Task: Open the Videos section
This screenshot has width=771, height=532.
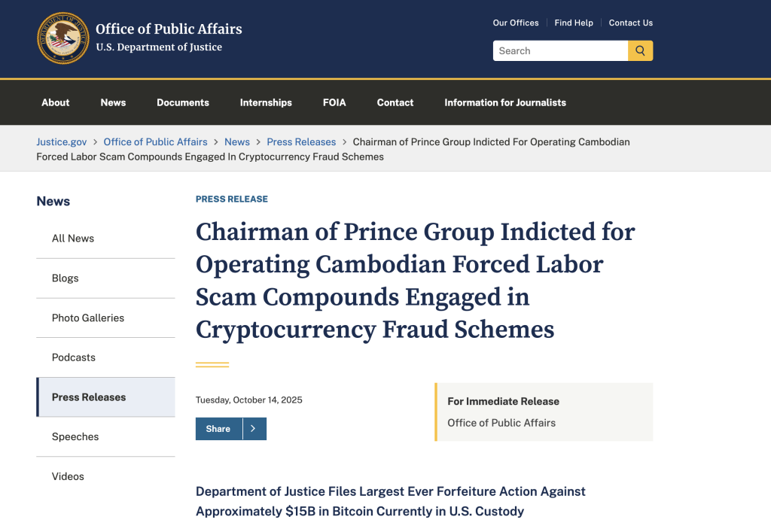Action: click(68, 476)
